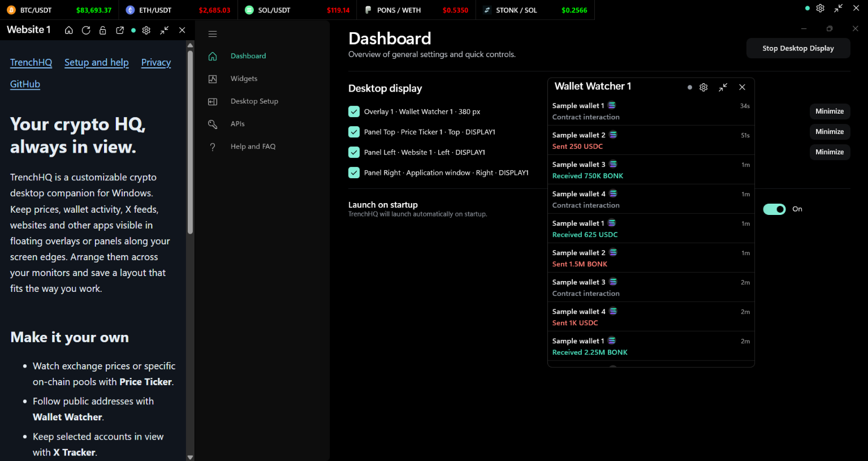Uncheck Panel Left Website 1 checkbox
Image resolution: width=868 pixels, height=461 pixels.
[354, 152]
